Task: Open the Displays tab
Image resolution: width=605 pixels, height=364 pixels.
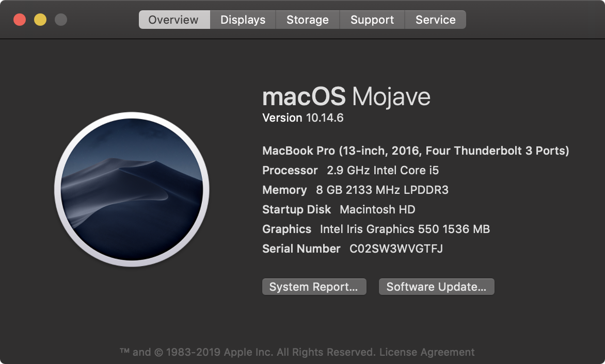Action: click(243, 20)
